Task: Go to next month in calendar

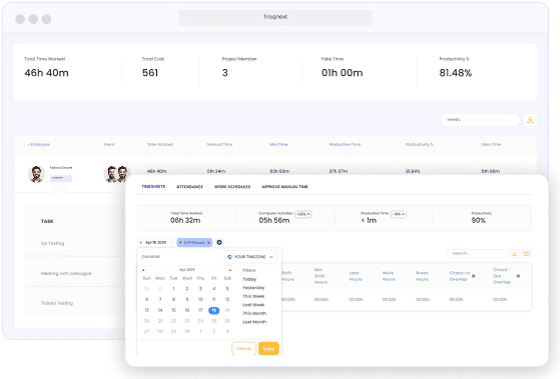Action: [230, 270]
